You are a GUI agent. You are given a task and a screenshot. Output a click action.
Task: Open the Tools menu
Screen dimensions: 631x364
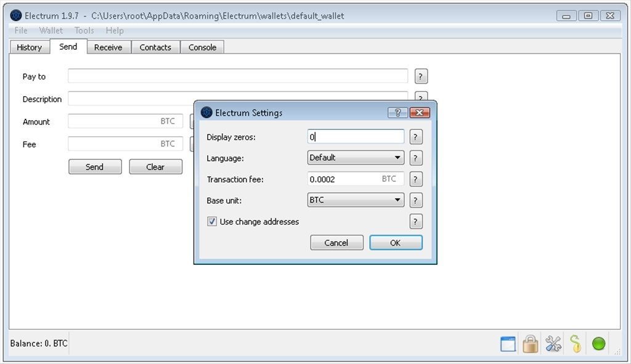click(x=84, y=31)
